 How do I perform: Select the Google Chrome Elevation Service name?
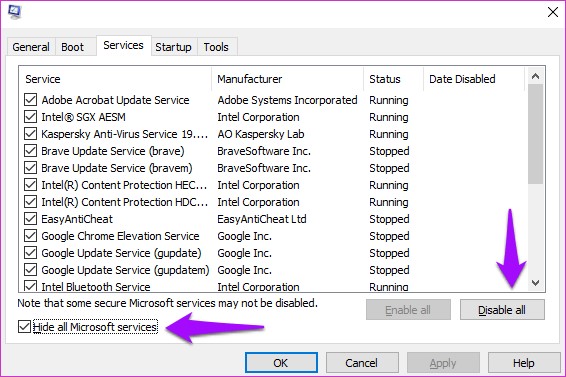pos(120,236)
